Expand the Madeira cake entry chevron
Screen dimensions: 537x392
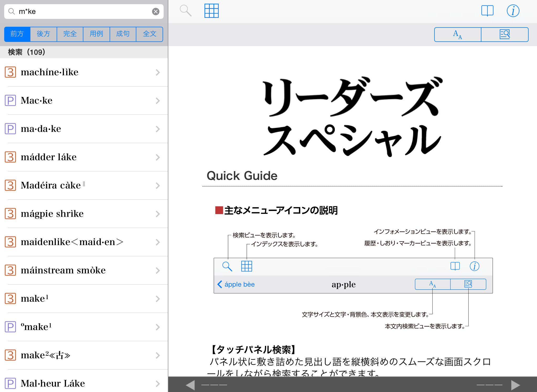158,186
